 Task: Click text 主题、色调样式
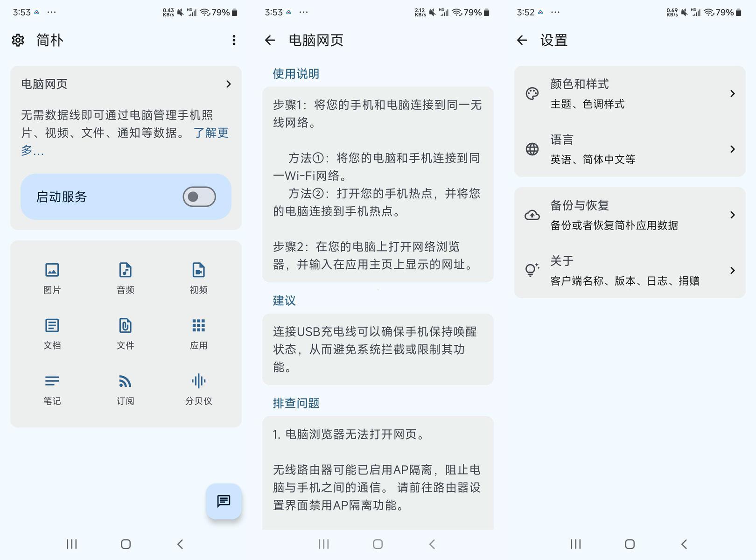tap(587, 104)
